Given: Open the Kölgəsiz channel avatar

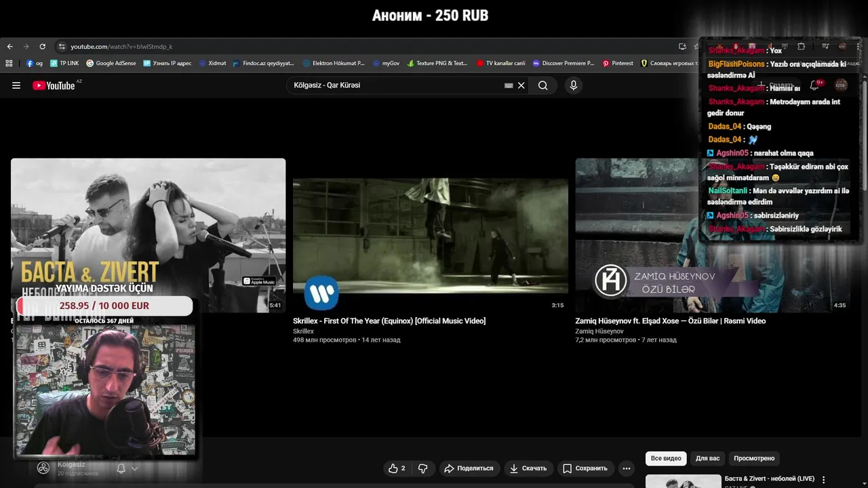Looking at the screenshot, I should pos(43,468).
